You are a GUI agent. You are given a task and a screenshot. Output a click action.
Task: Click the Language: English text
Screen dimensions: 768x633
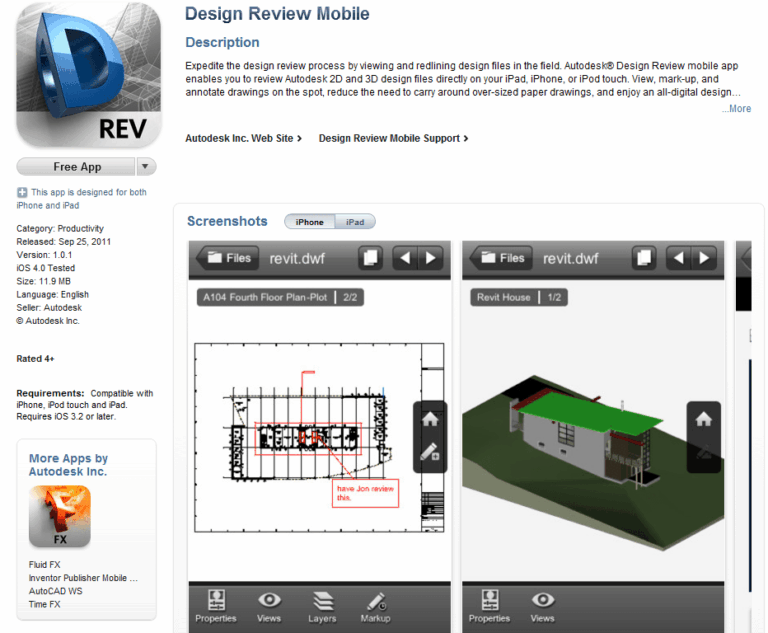pos(52,295)
